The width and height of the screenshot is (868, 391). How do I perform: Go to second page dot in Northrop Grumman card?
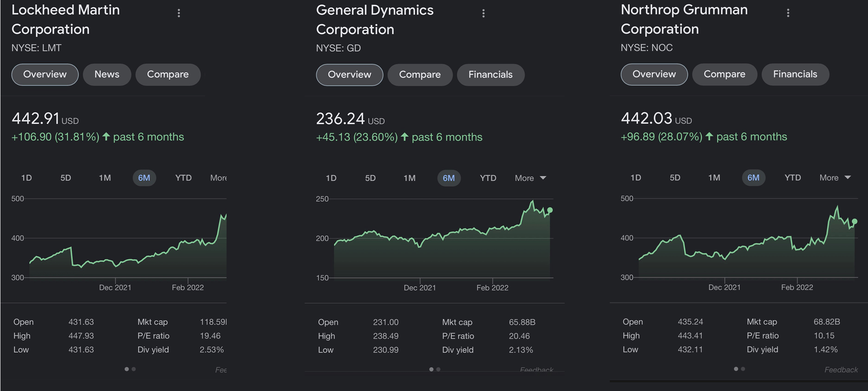coord(743,369)
